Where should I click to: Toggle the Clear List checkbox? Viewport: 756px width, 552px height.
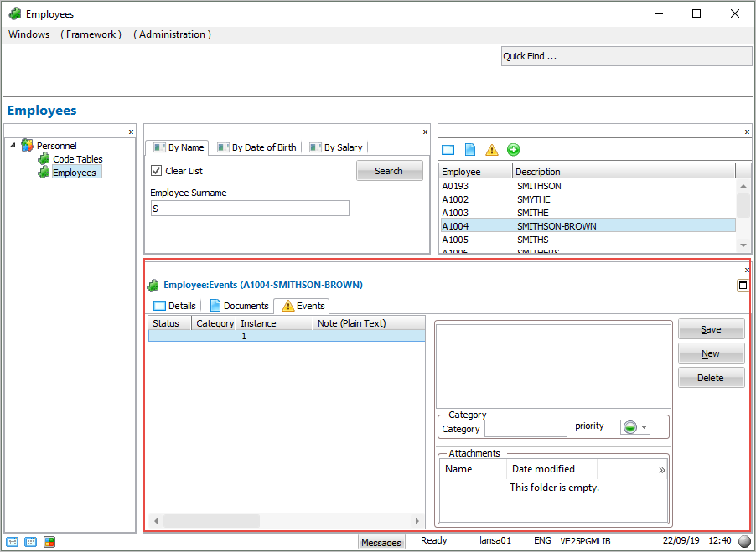(156, 171)
